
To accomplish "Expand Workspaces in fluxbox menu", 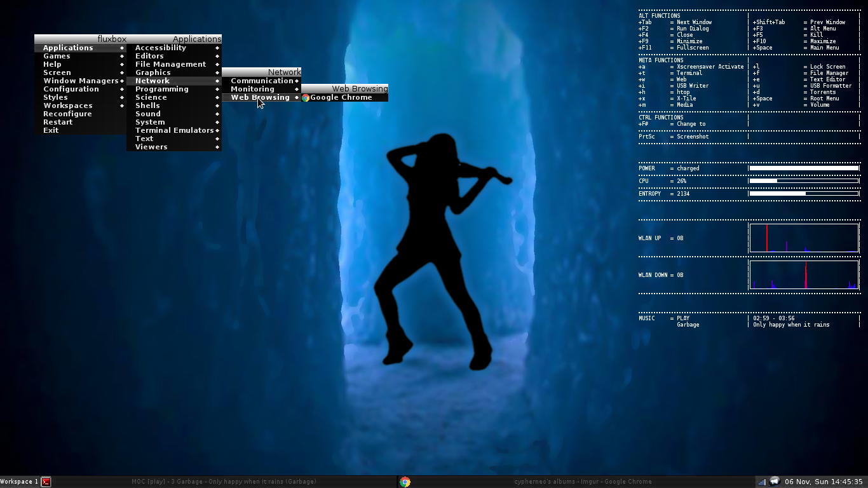I will click(x=80, y=106).
